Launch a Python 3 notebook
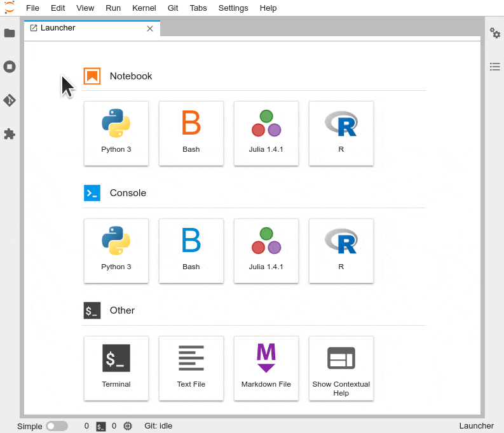The width and height of the screenshot is (504, 433). coord(116,133)
